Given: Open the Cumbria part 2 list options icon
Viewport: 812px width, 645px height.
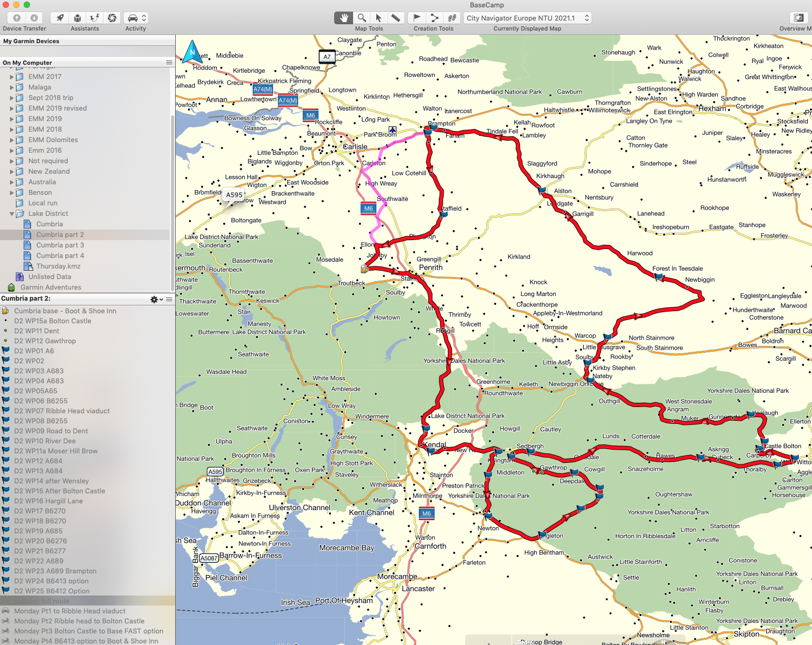Looking at the screenshot, I should [x=169, y=299].
